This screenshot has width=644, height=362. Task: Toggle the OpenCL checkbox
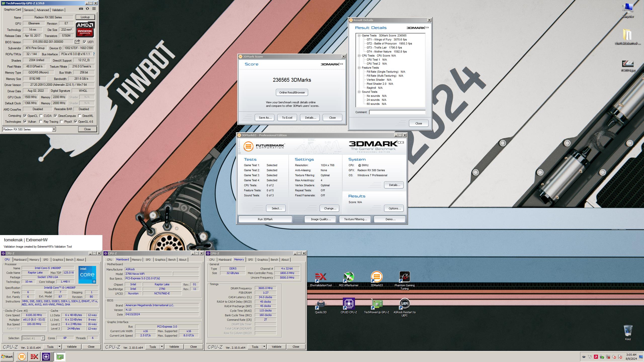click(25, 116)
